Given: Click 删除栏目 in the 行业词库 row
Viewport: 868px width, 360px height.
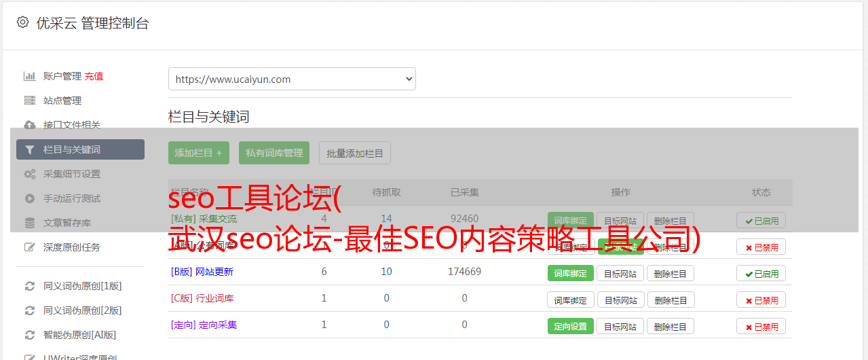Looking at the screenshot, I should pyautogui.click(x=671, y=300).
